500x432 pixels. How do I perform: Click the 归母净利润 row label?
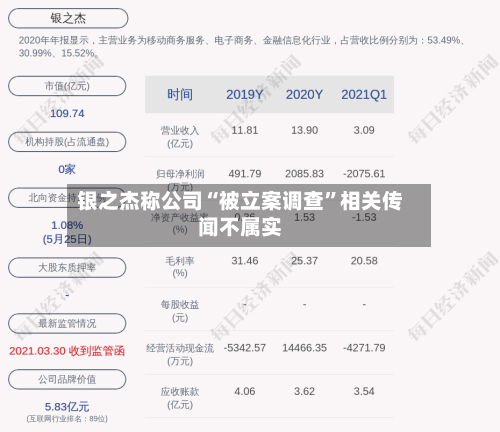click(x=180, y=174)
